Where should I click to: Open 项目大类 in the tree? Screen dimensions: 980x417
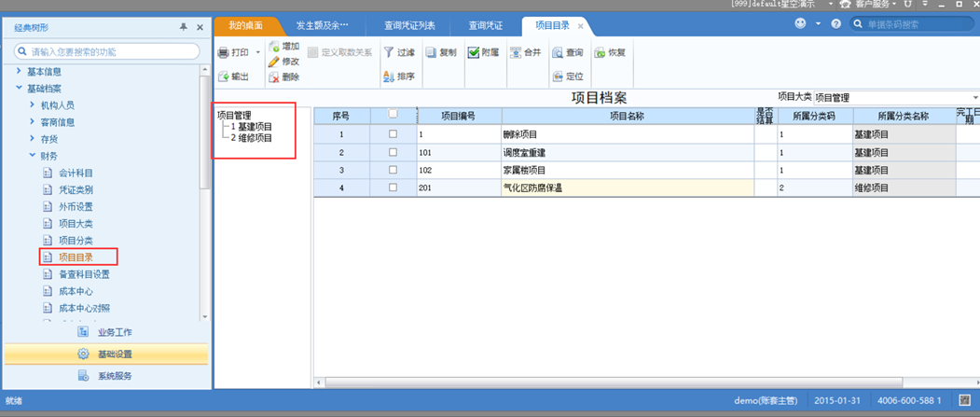click(76, 223)
